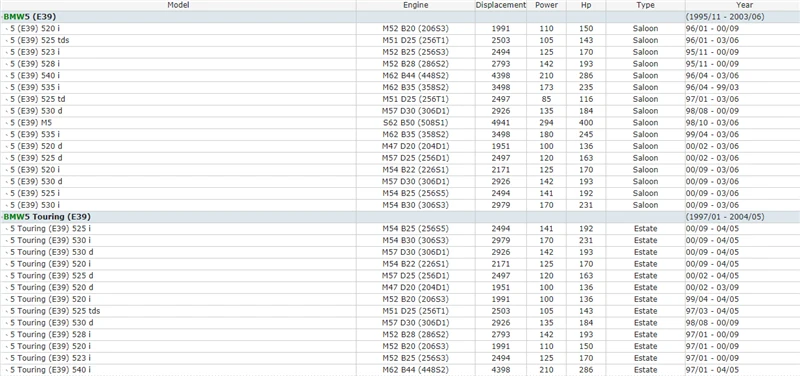
Task: Click the 180 power value
Action: tap(546, 134)
